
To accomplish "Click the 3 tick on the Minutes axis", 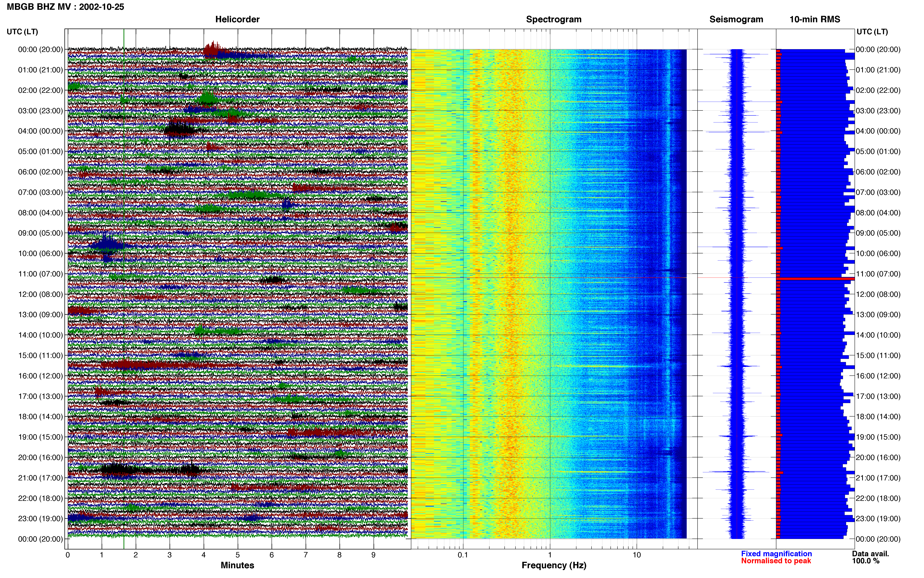I will click(170, 555).
